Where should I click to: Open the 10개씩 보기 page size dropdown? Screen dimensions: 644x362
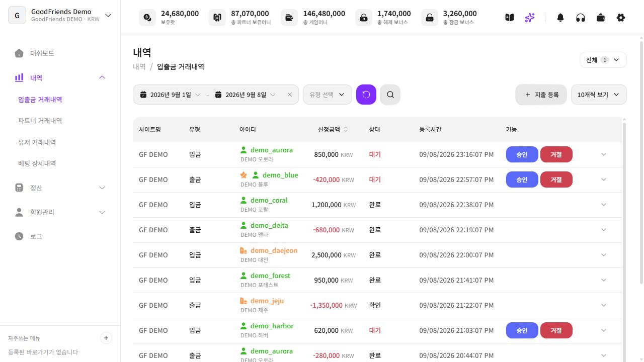click(x=599, y=95)
